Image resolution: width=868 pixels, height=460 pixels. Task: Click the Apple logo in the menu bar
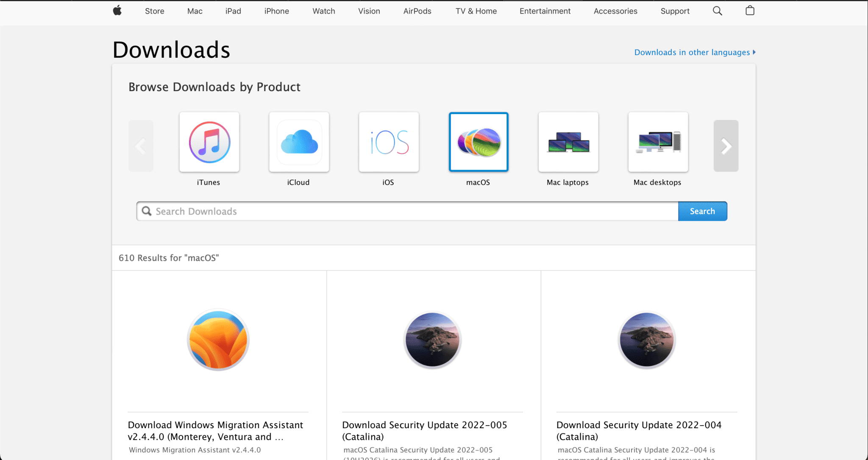click(x=117, y=11)
